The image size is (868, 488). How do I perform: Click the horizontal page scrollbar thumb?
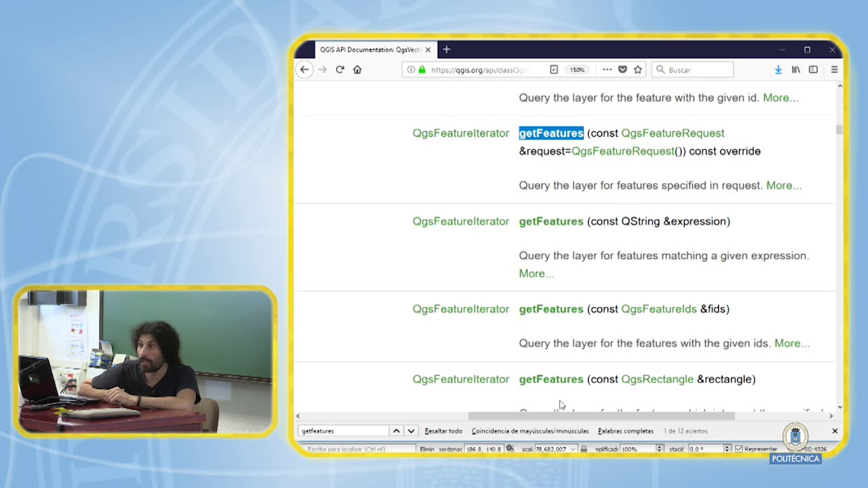[601, 416]
